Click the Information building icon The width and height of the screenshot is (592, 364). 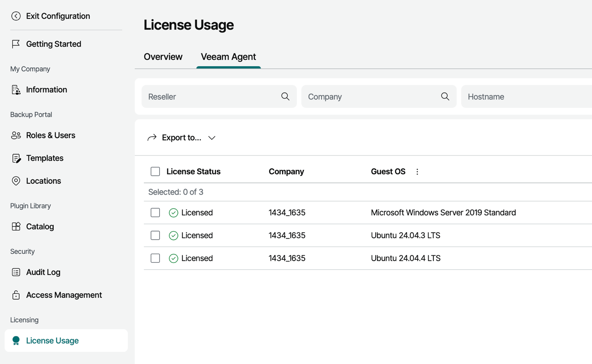click(16, 90)
